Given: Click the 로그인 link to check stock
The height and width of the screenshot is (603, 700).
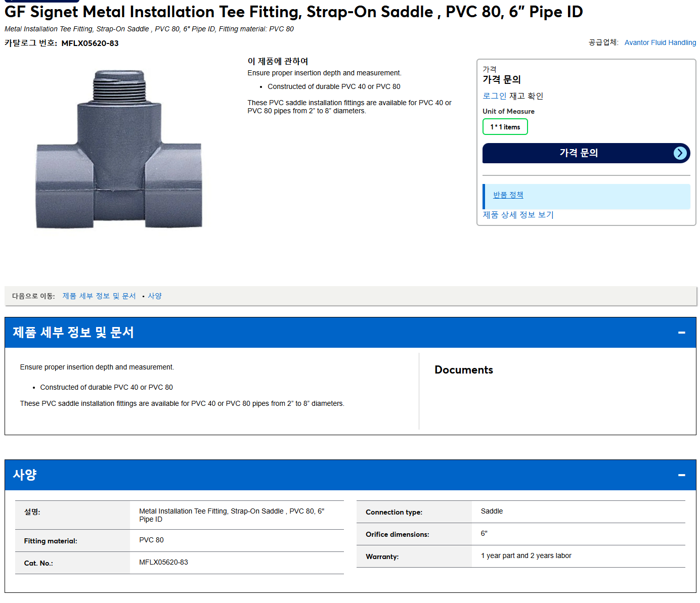Looking at the screenshot, I should click(494, 96).
